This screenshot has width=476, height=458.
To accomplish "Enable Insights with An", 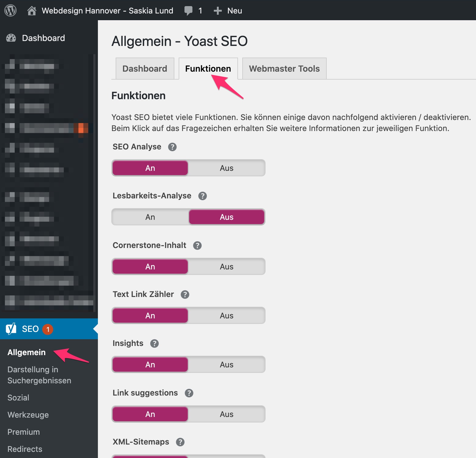I will click(150, 365).
